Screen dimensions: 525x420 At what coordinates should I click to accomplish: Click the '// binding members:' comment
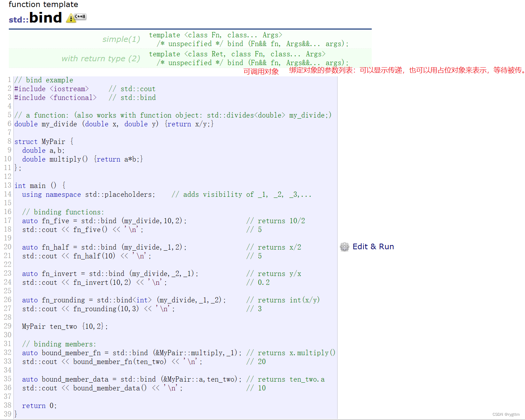point(59,344)
